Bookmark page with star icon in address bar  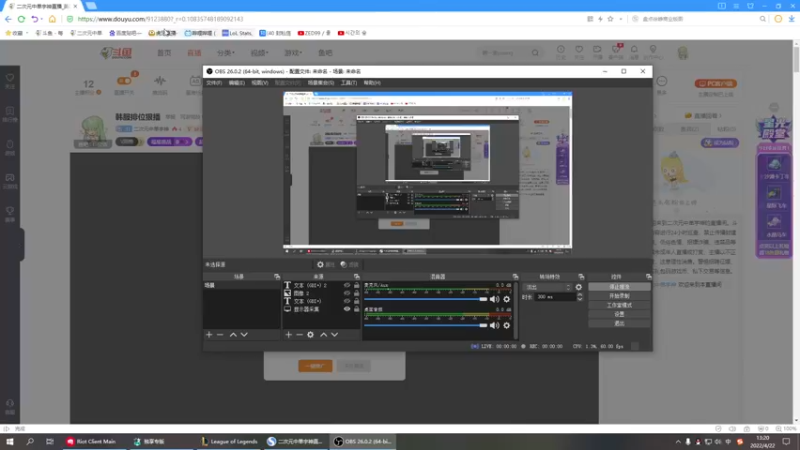pyautogui.click(x=610, y=19)
